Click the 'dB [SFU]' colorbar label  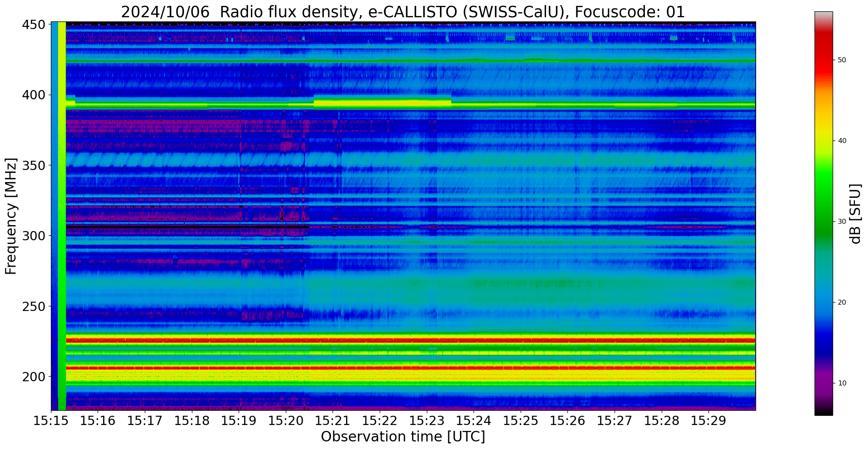point(855,214)
